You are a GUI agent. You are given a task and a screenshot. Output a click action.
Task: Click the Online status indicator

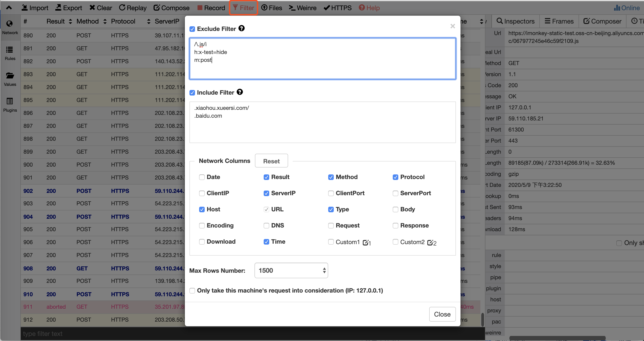click(x=626, y=8)
